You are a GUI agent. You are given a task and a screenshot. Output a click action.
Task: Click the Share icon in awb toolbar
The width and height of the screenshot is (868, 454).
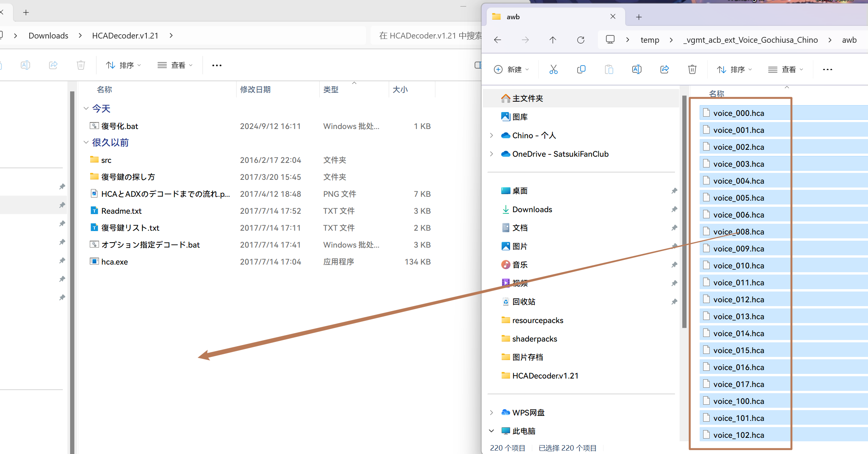[664, 69]
